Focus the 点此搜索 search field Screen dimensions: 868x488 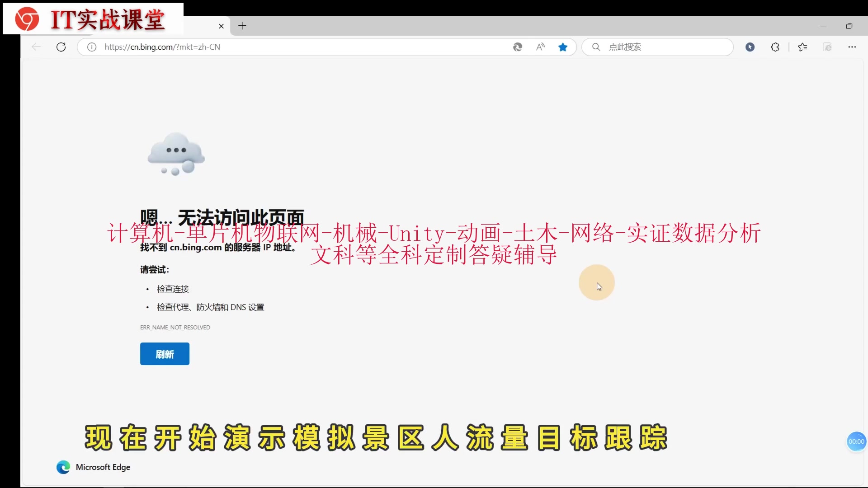click(x=657, y=47)
